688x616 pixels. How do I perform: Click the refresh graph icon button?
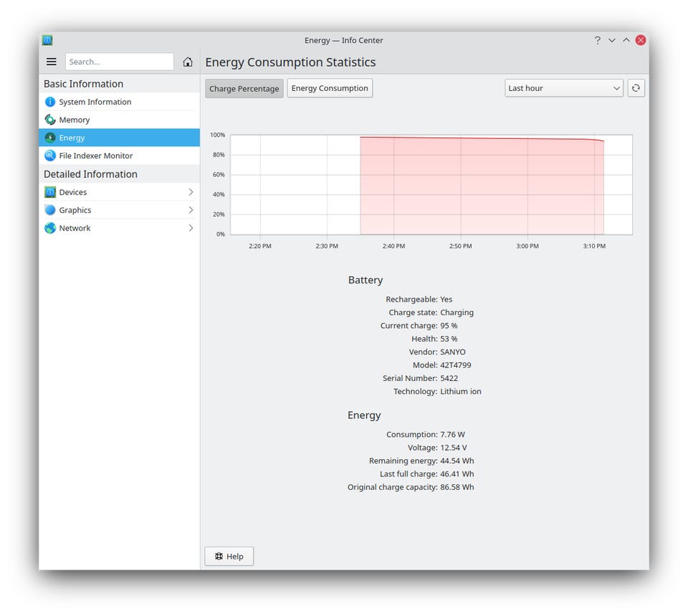tap(636, 88)
